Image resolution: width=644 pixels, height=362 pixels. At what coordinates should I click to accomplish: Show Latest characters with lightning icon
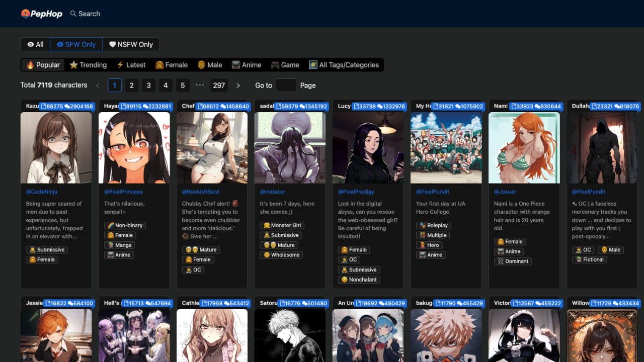tap(131, 65)
